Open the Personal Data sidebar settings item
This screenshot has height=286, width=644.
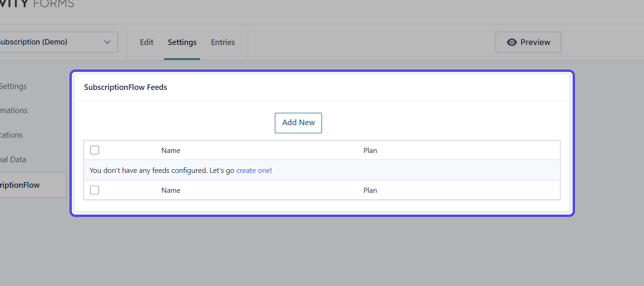point(13,159)
